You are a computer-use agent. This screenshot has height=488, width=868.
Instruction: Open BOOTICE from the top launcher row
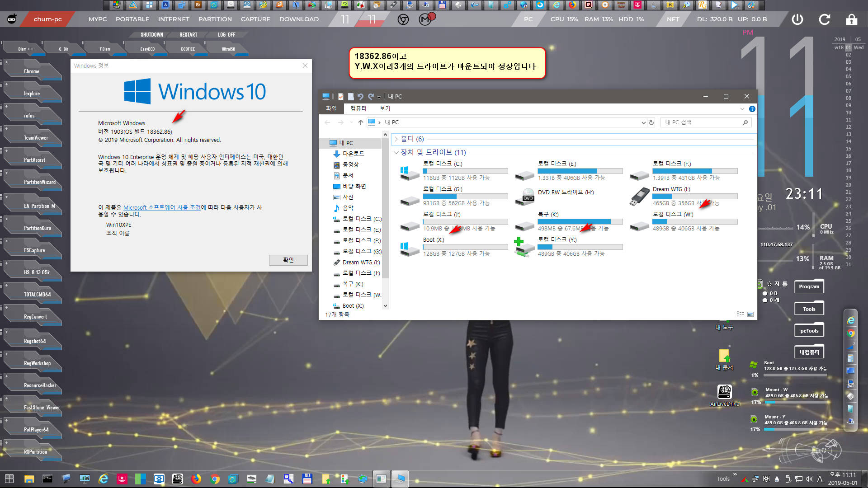point(188,49)
